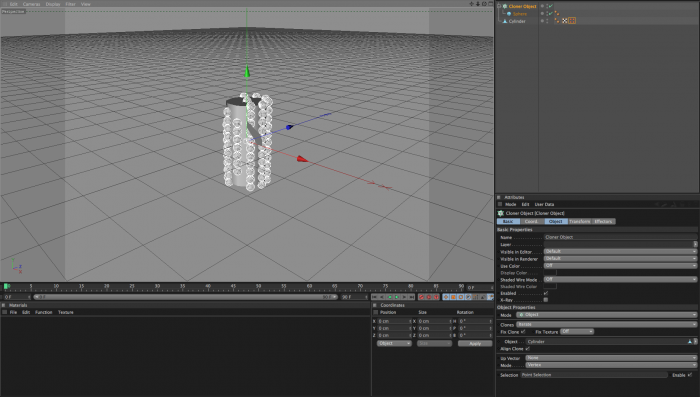
Task: Play the animation forwards
Action: pos(396,297)
